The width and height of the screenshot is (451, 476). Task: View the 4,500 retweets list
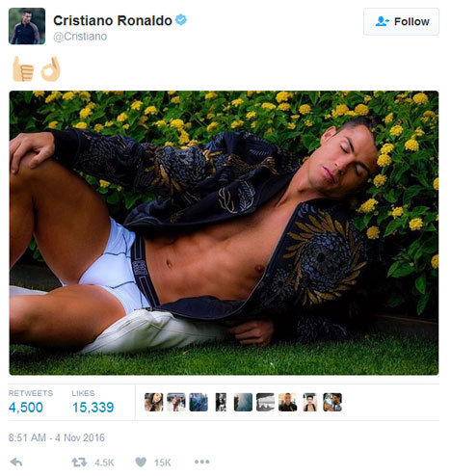pos(26,408)
